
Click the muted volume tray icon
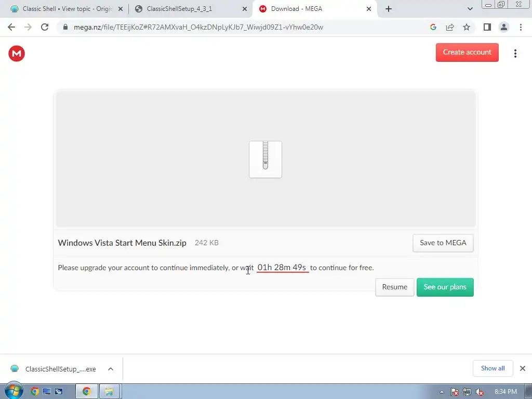click(x=480, y=392)
